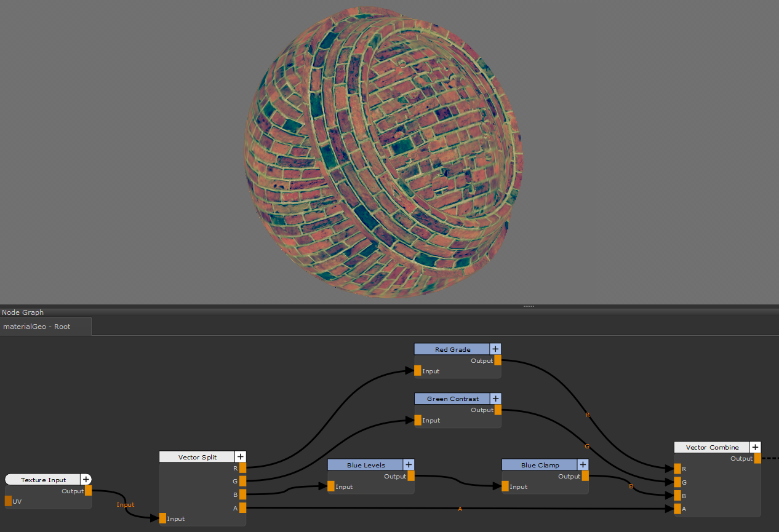Click the Vector Combine B input port
This screenshot has width=779, height=532.
pyautogui.click(x=677, y=495)
